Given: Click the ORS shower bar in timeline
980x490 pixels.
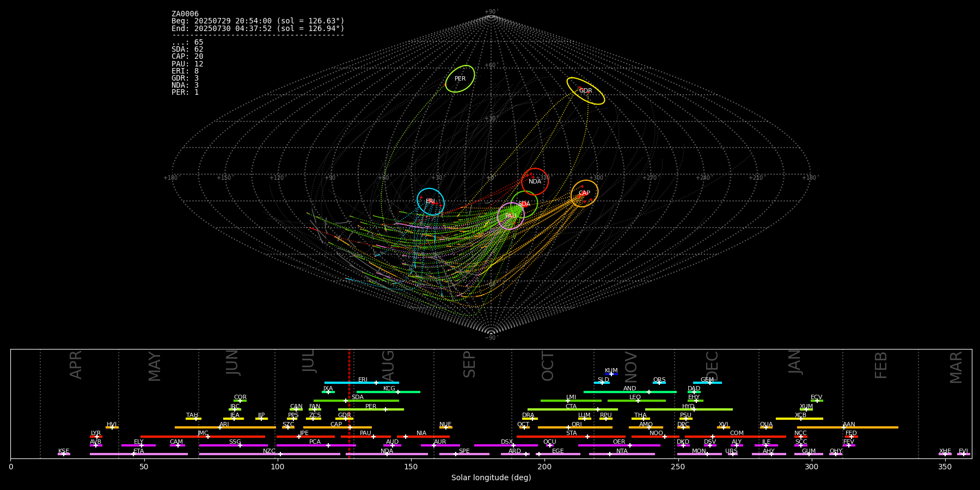Looking at the screenshot, I should click(659, 383).
